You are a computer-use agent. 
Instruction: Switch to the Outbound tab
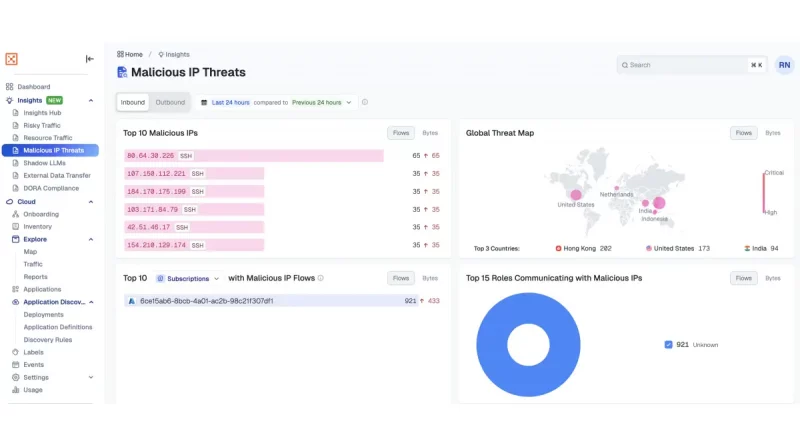click(170, 102)
